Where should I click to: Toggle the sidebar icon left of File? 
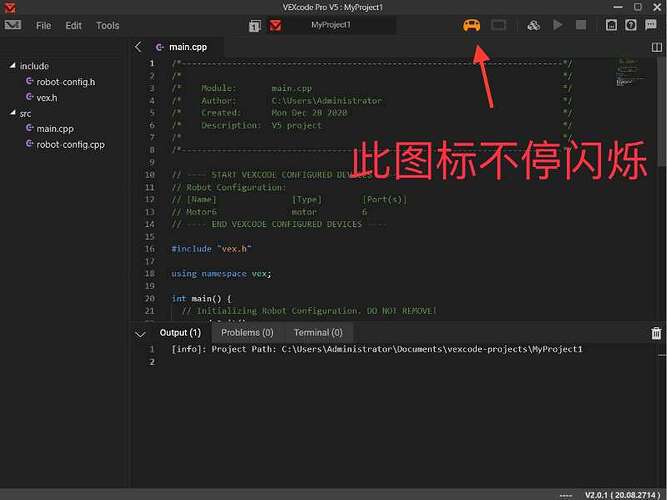[x=13, y=25]
